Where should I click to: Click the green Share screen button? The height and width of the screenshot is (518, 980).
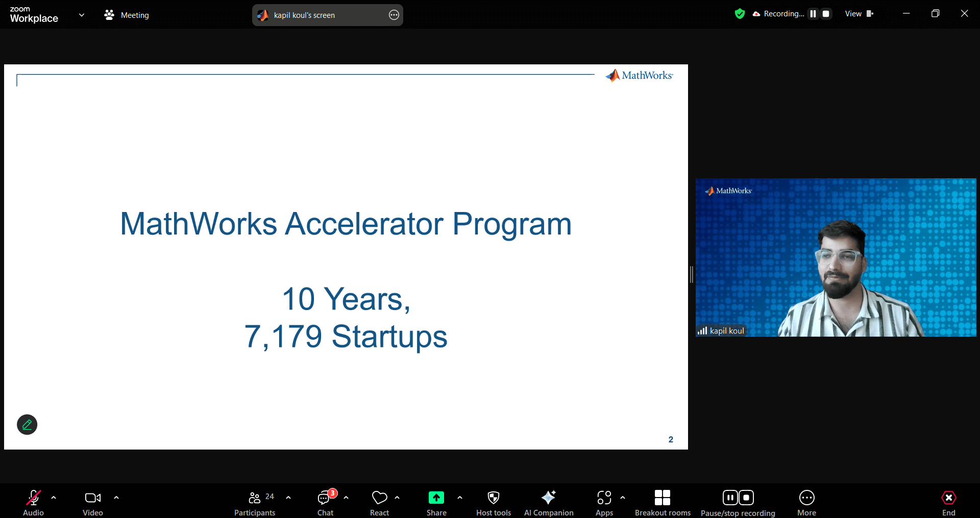coord(436,498)
